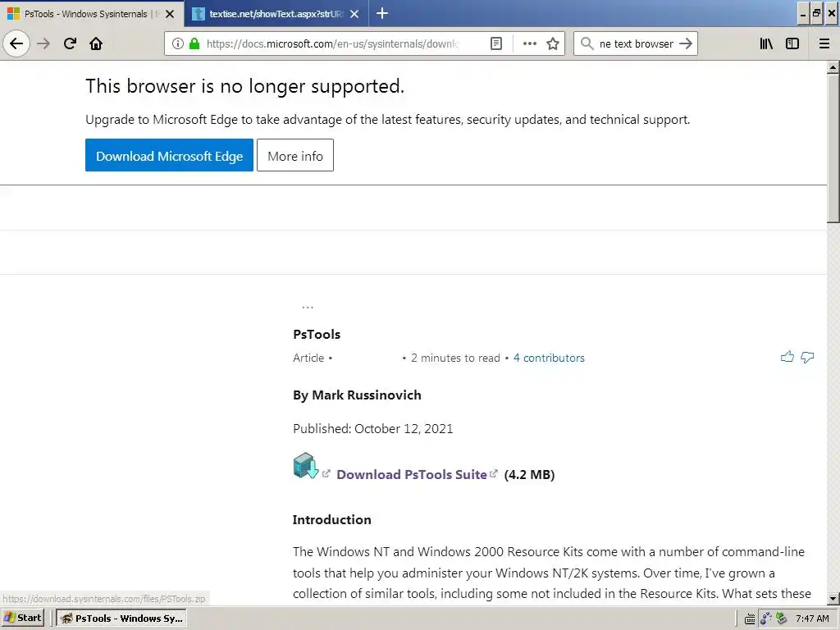Open the Library bookshelf icon

[x=766, y=43]
